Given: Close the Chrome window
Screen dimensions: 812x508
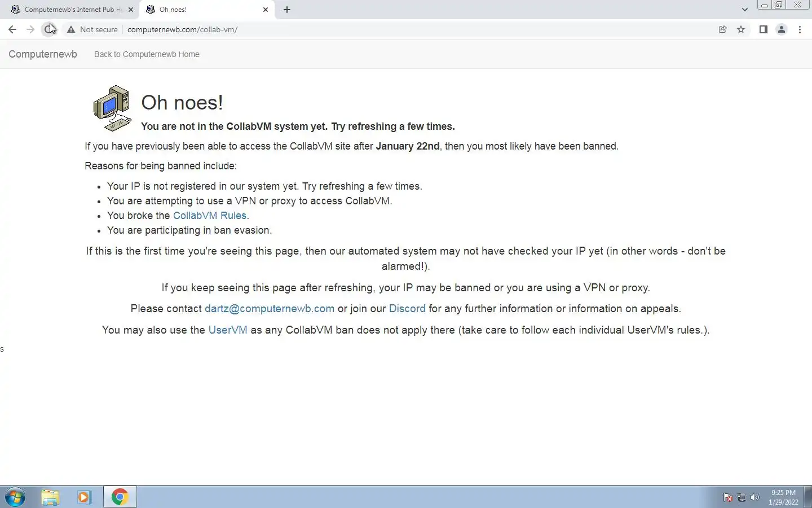Looking at the screenshot, I should coord(797,5).
